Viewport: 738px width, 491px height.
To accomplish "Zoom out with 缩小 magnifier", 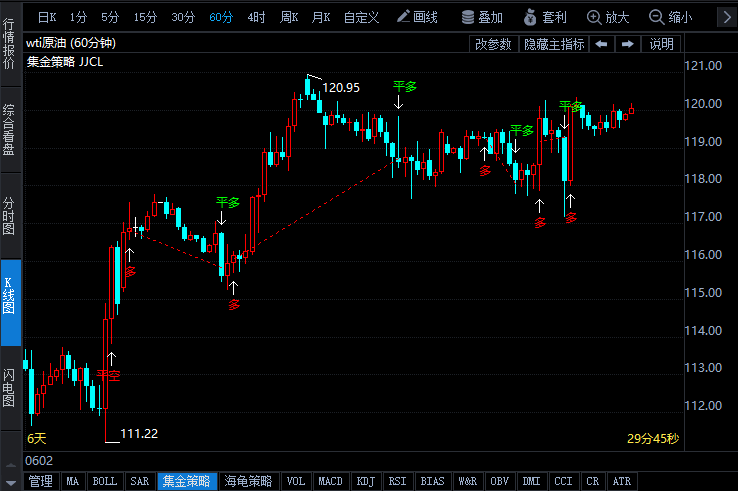I will point(670,17).
